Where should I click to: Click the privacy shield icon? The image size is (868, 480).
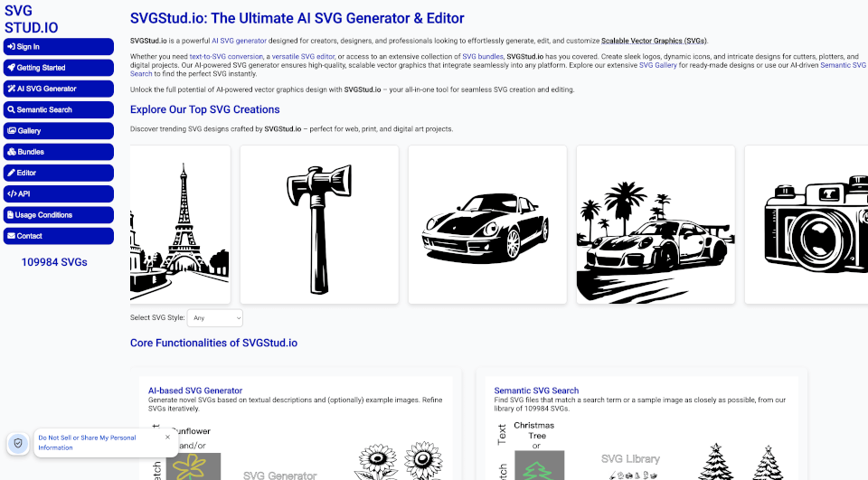pyautogui.click(x=18, y=443)
